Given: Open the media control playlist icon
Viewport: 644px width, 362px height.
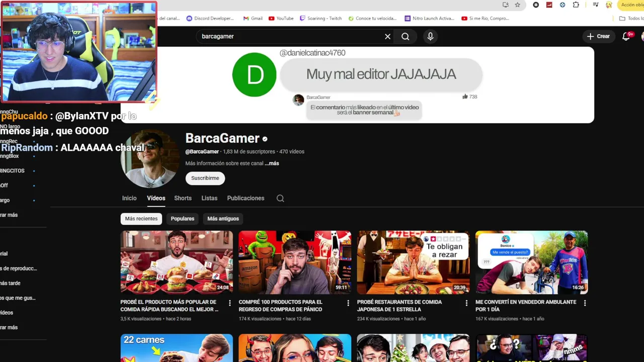Looking at the screenshot, I should click(596, 5).
